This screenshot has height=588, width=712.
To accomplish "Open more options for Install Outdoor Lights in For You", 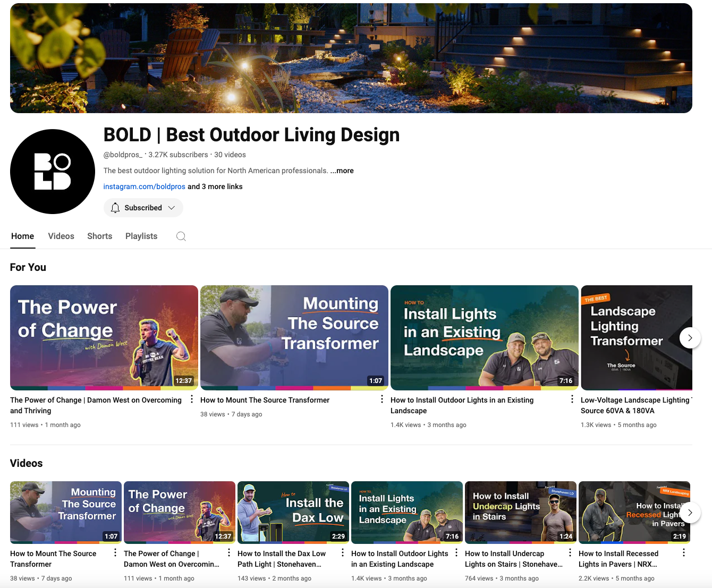I will click(x=572, y=399).
